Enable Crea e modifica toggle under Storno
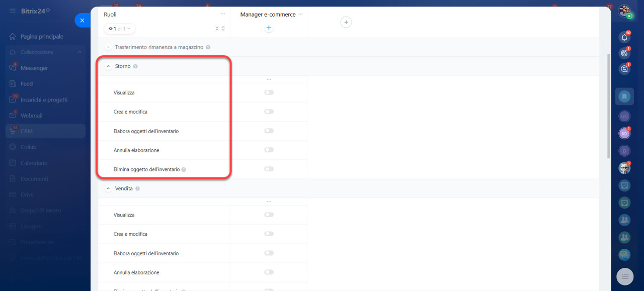This screenshot has height=291, width=644. tap(269, 112)
